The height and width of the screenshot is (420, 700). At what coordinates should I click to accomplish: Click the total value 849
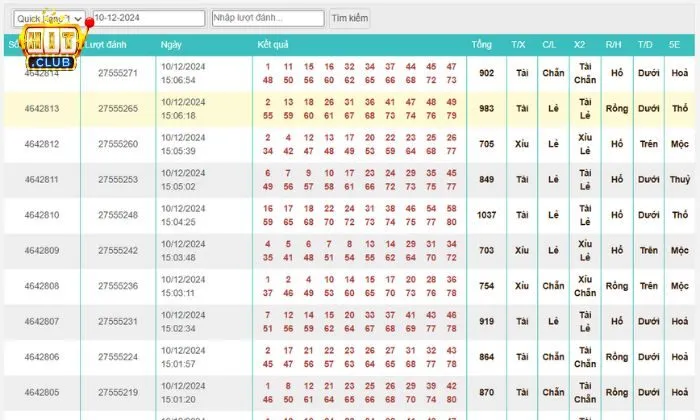(486, 179)
